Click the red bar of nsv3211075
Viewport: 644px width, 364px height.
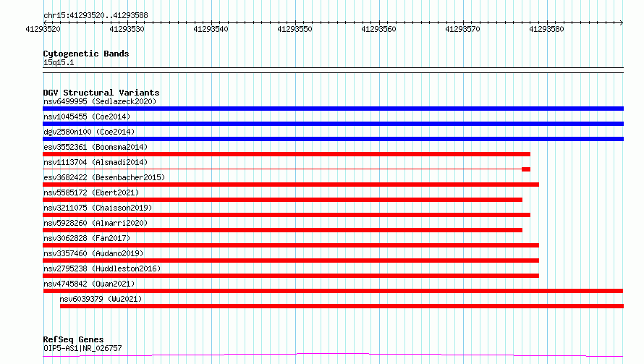(287, 215)
